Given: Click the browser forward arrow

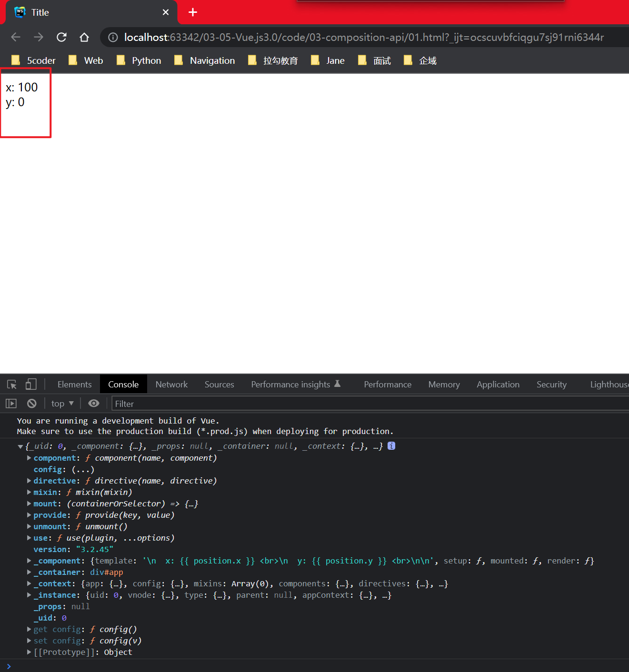Looking at the screenshot, I should pyautogui.click(x=39, y=37).
